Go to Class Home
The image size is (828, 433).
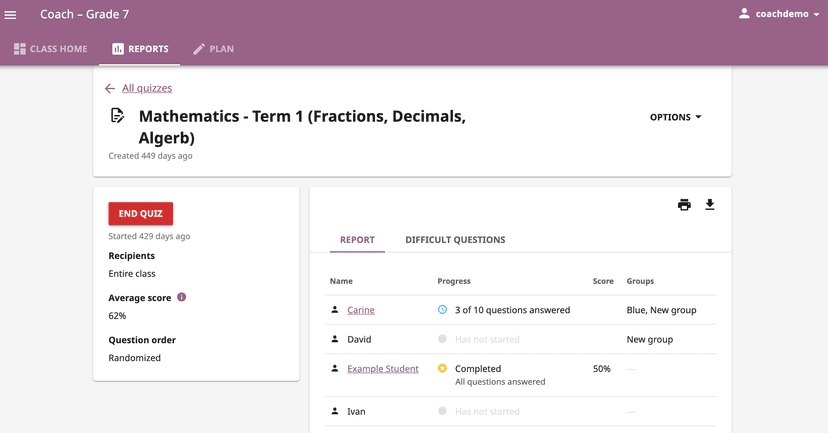tap(51, 49)
